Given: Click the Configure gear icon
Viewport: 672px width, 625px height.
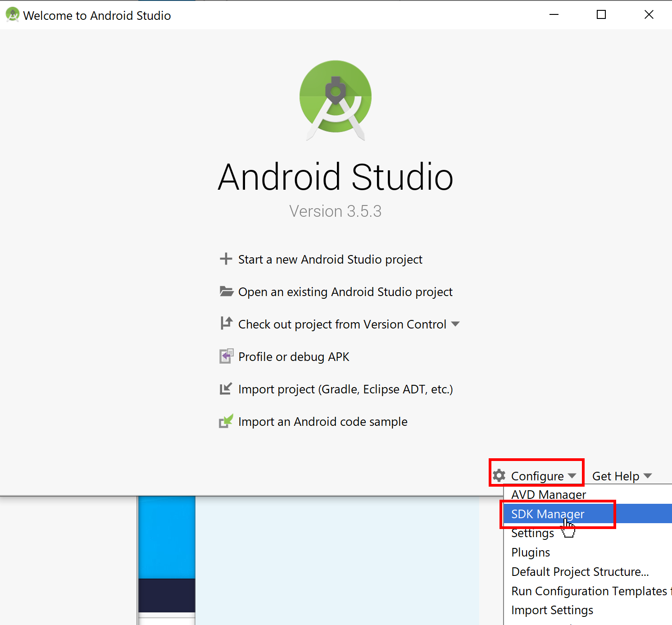Looking at the screenshot, I should click(x=499, y=475).
